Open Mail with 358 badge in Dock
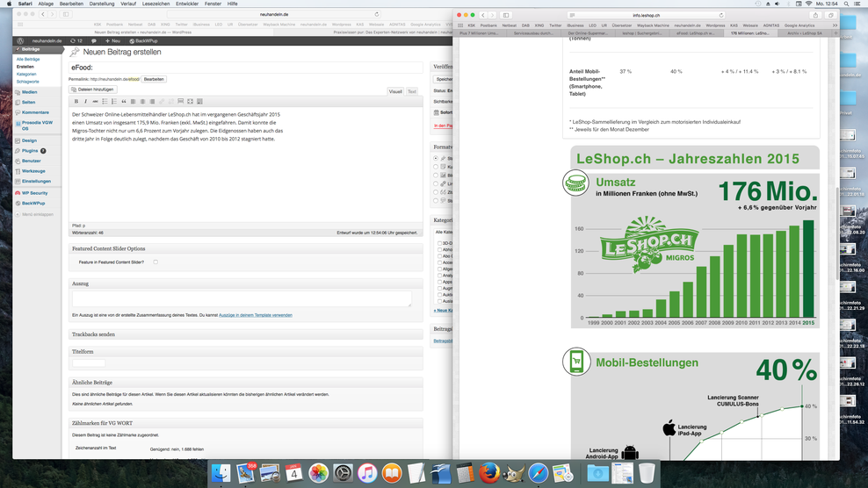 pos(245,474)
